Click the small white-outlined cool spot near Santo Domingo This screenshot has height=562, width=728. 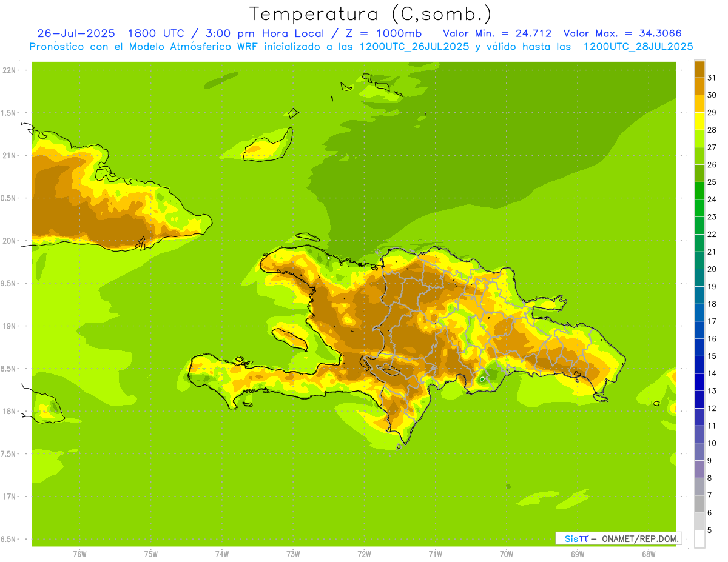coord(482,379)
